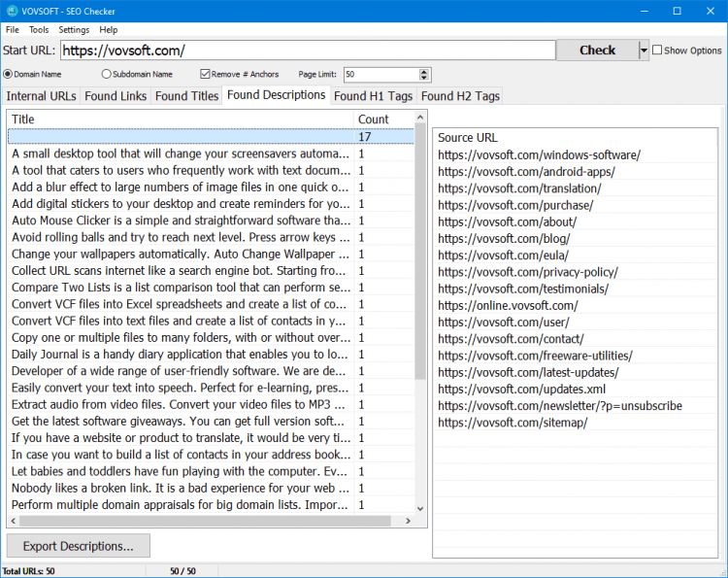Increase the Page Limit with up arrow
The width and height of the screenshot is (728, 578).
coord(423,72)
